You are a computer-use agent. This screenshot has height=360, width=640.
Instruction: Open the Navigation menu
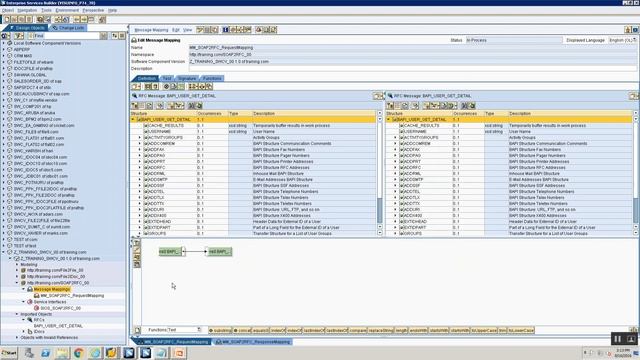(x=27, y=10)
